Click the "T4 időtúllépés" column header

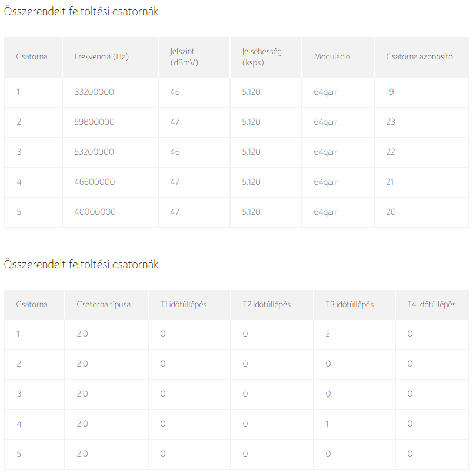(431, 304)
